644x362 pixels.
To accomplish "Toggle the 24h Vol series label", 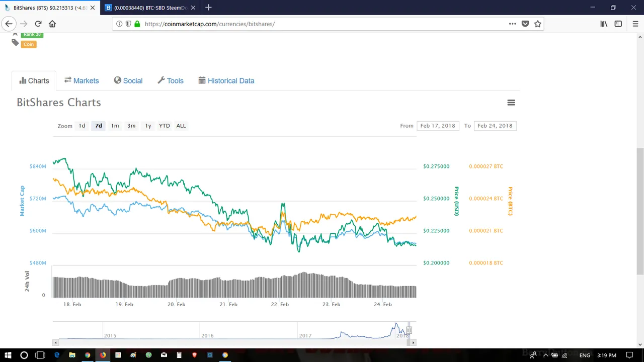I will tap(27, 281).
